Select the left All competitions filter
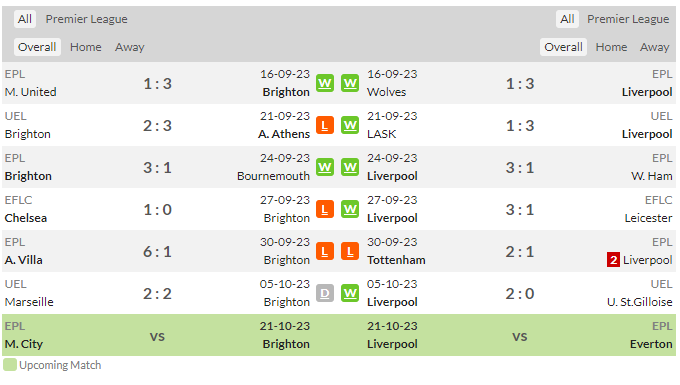 pos(25,19)
